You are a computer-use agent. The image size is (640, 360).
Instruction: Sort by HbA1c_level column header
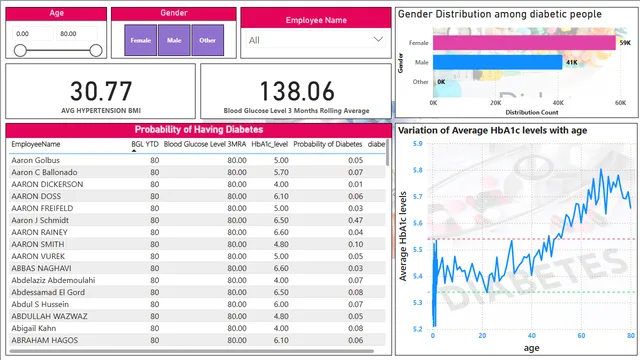pyautogui.click(x=269, y=144)
